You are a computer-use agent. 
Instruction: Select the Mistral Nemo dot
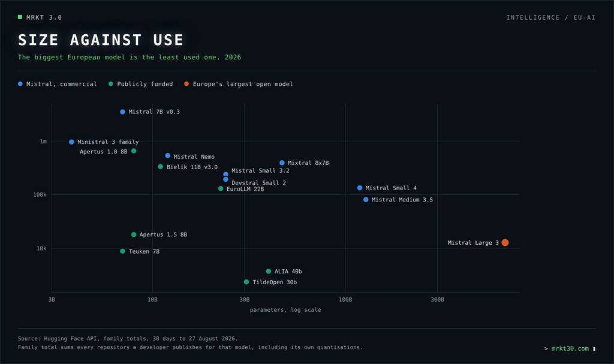pyautogui.click(x=168, y=155)
